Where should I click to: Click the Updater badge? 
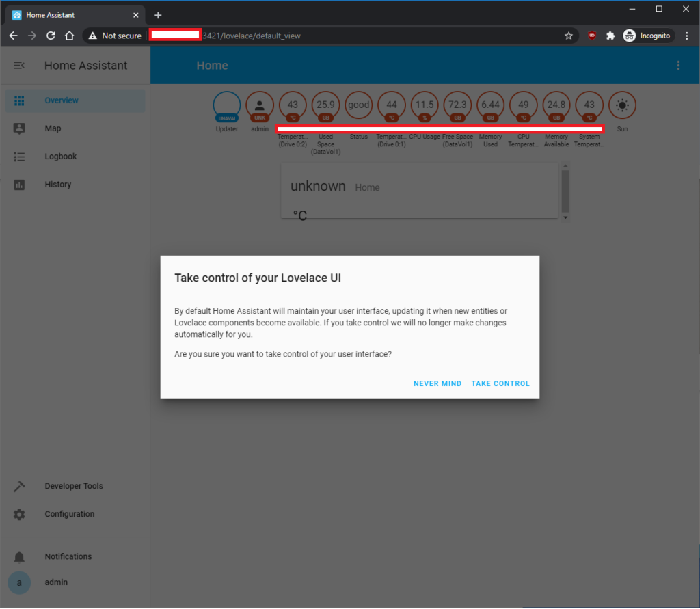[x=227, y=106]
